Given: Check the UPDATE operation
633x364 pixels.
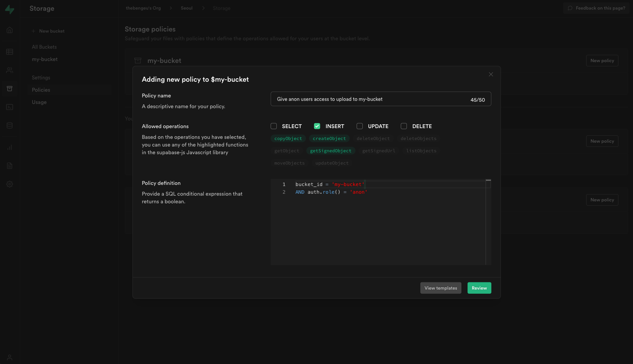Looking at the screenshot, I should click(x=359, y=126).
